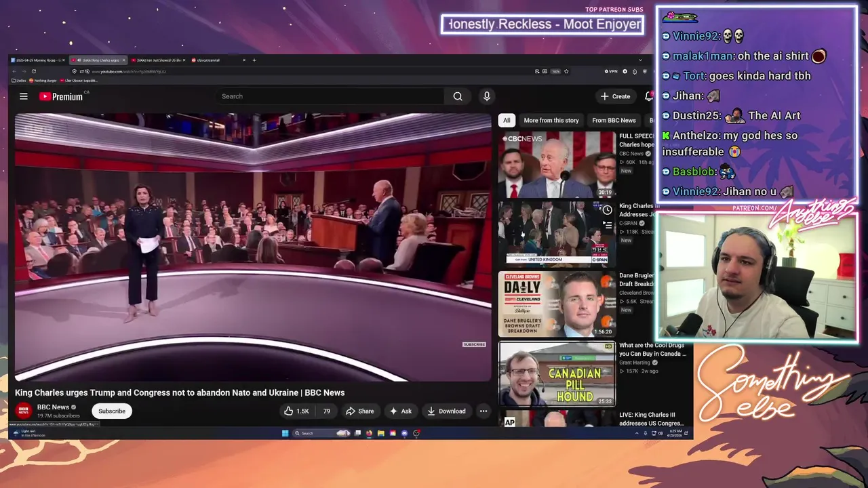This screenshot has height=488, width=868.
Task: Open File Explorer from the taskbar
Action: point(381,433)
